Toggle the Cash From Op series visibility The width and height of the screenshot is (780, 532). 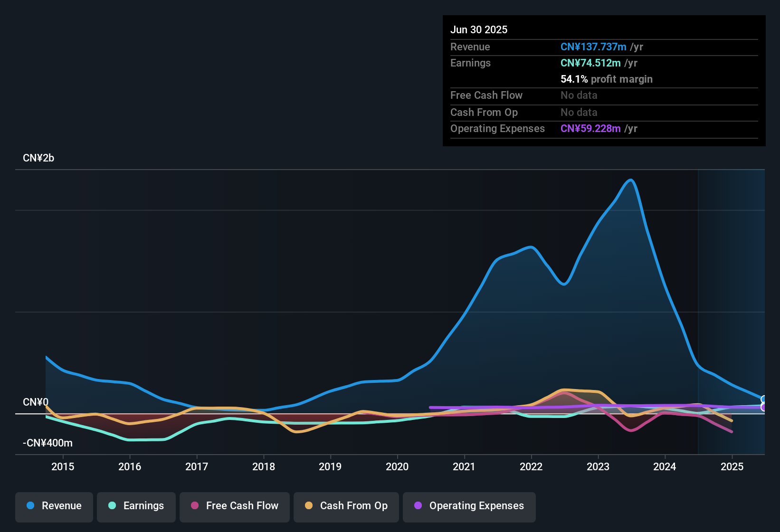point(346,506)
